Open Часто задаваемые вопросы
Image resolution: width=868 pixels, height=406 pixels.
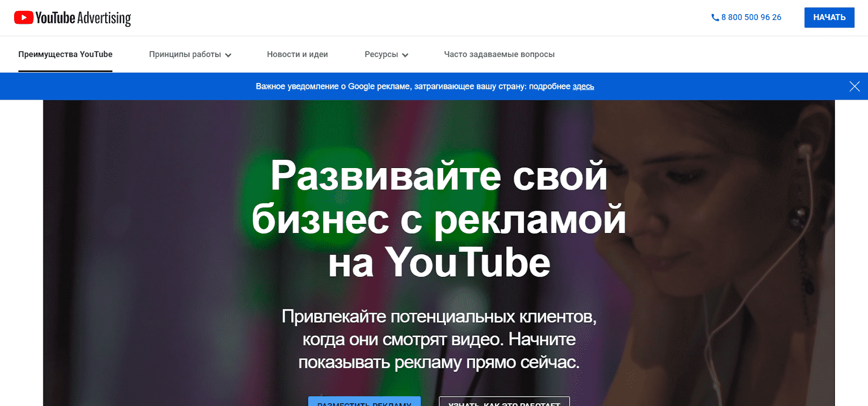(x=499, y=54)
